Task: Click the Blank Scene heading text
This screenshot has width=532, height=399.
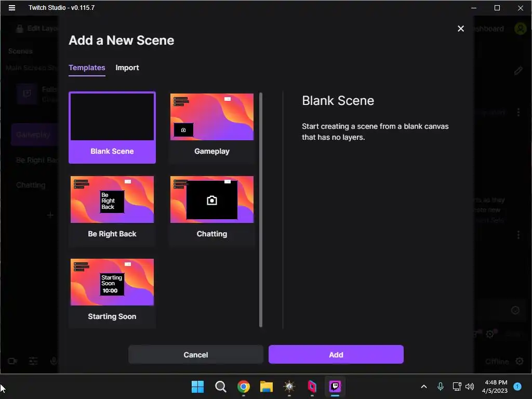Action: [x=338, y=101]
